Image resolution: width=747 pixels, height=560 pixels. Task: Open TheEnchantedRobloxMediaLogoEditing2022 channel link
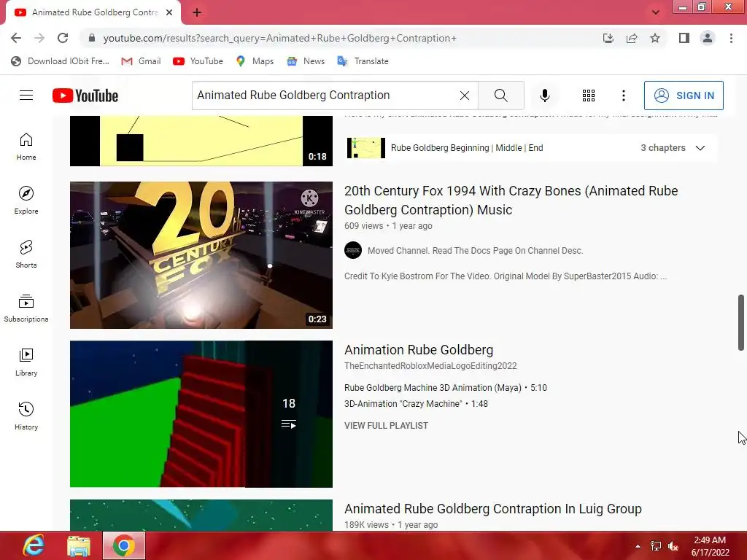(x=430, y=366)
